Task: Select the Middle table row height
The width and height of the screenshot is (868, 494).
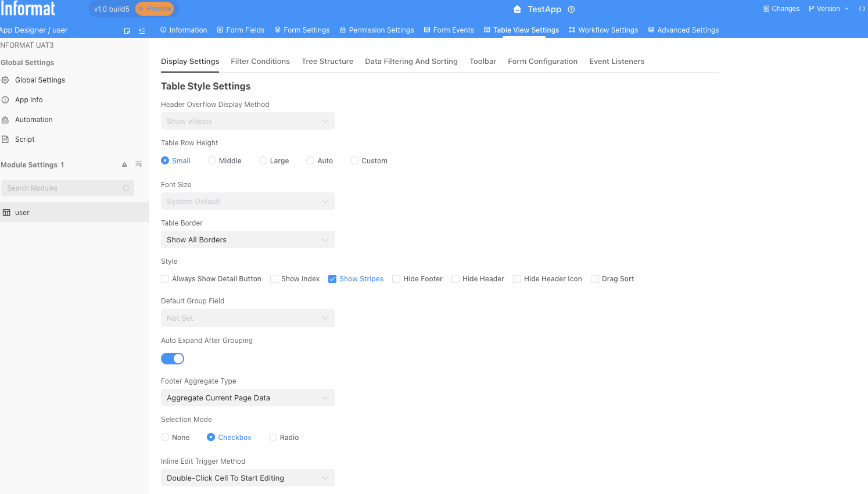Action: (x=212, y=161)
